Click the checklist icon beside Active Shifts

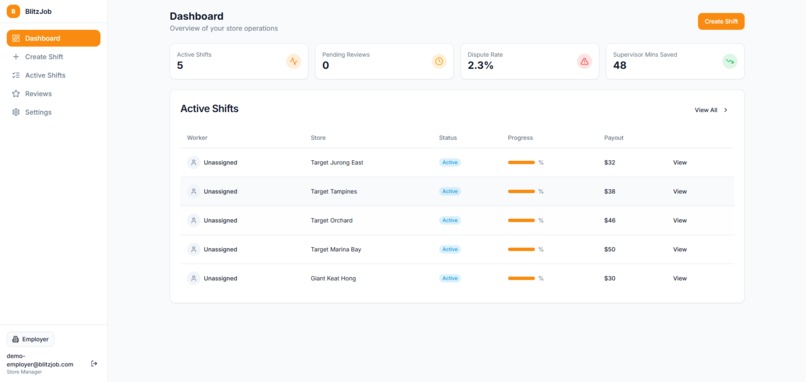[x=16, y=75]
